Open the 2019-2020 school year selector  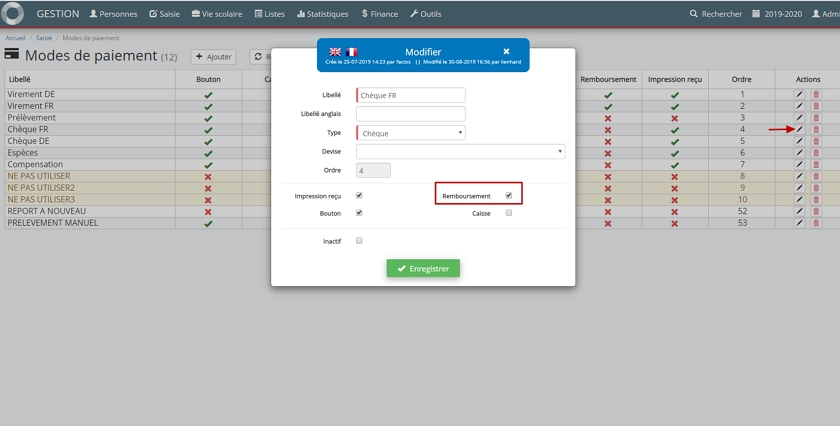point(777,14)
